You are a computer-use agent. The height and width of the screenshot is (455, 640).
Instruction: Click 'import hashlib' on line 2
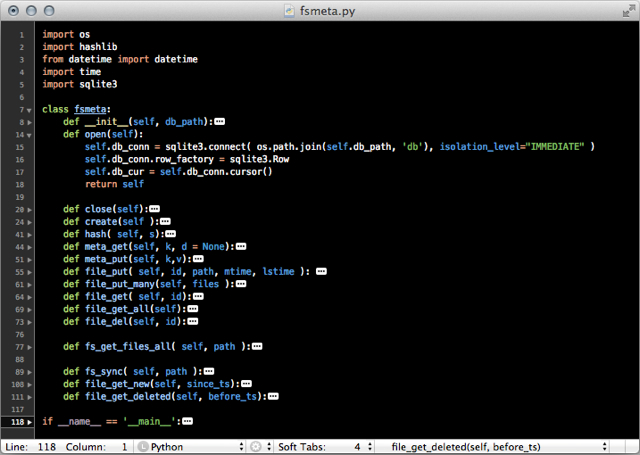(80, 47)
